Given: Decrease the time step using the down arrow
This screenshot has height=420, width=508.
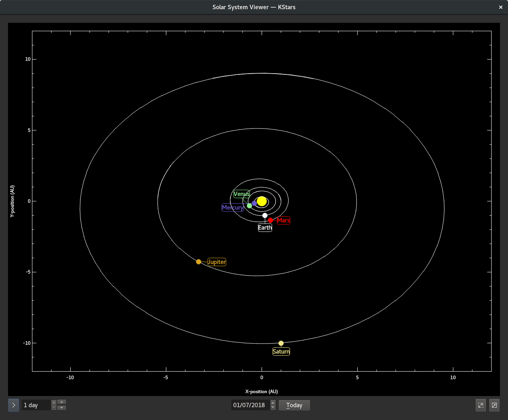Looking at the screenshot, I should pyautogui.click(x=62, y=408).
